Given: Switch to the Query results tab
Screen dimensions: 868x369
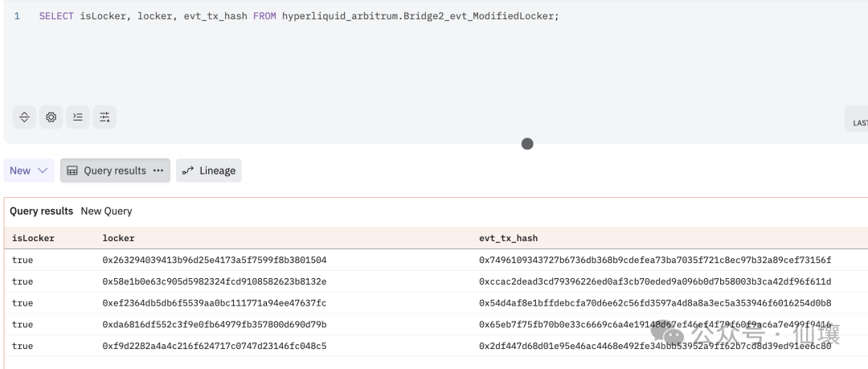Looking at the screenshot, I should [114, 170].
